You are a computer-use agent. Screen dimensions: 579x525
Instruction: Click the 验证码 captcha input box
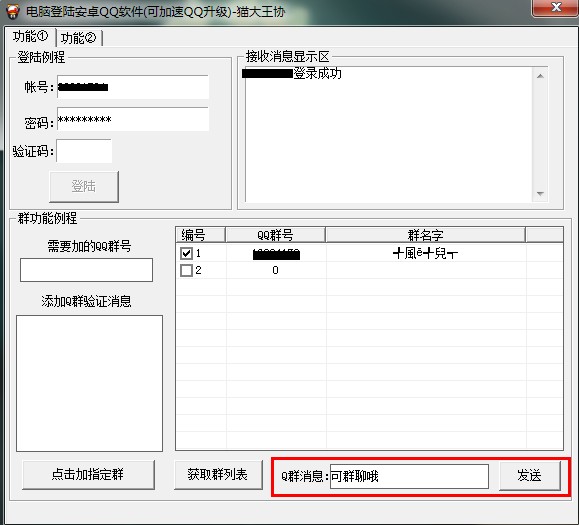(84, 151)
